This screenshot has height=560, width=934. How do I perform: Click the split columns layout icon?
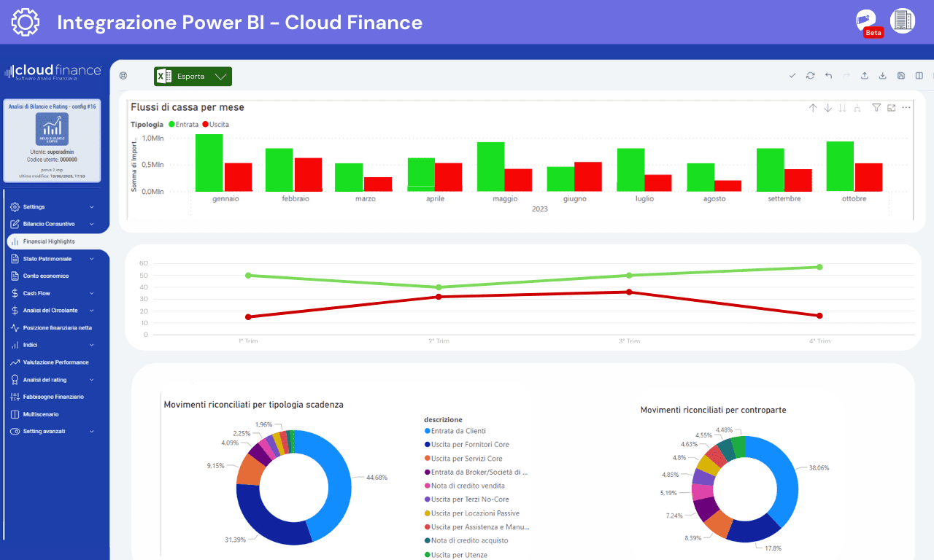(919, 76)
